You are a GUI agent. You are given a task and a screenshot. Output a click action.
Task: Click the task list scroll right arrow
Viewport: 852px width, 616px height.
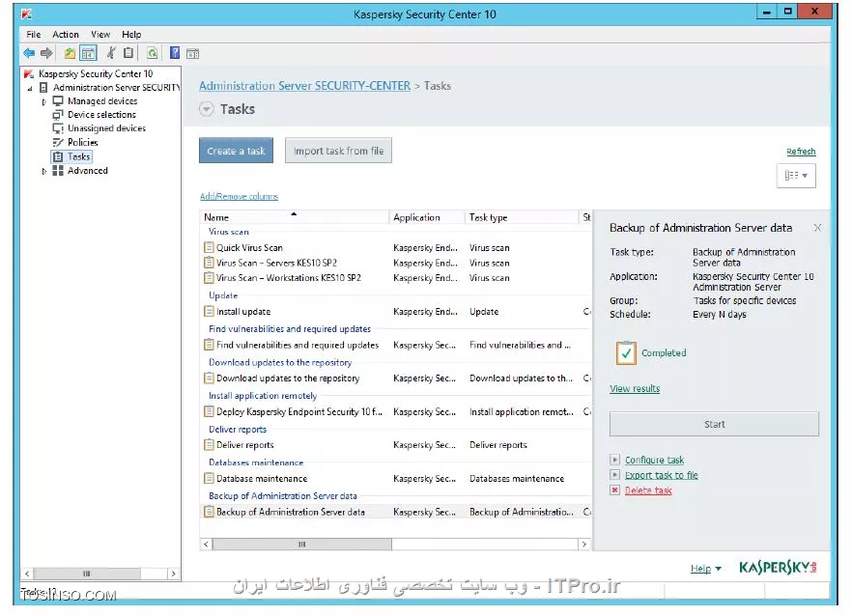[584, 544]
